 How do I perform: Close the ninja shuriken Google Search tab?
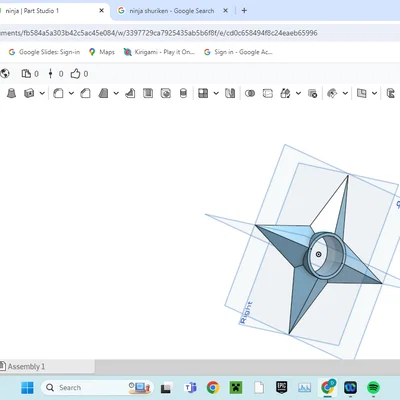226,11
